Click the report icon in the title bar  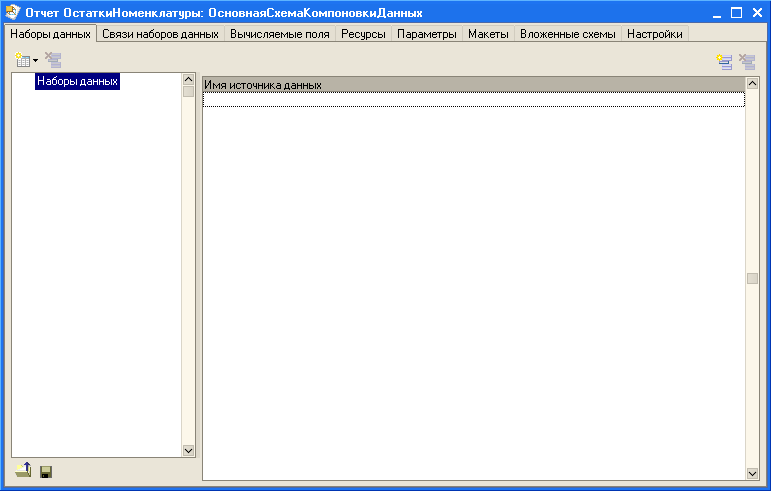tap(13, 13)
